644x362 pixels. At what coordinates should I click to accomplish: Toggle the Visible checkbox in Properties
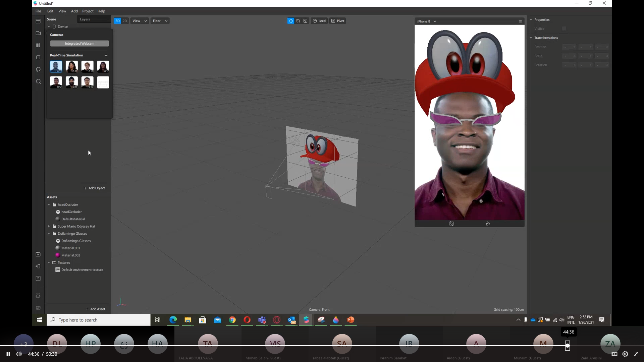(x=564, y=29)
